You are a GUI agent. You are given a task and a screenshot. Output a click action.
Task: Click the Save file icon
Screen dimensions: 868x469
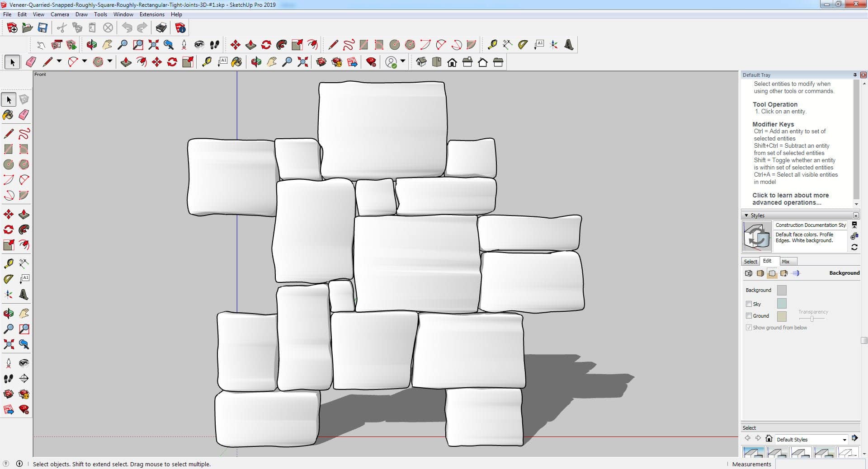click(x=42, y=28)
